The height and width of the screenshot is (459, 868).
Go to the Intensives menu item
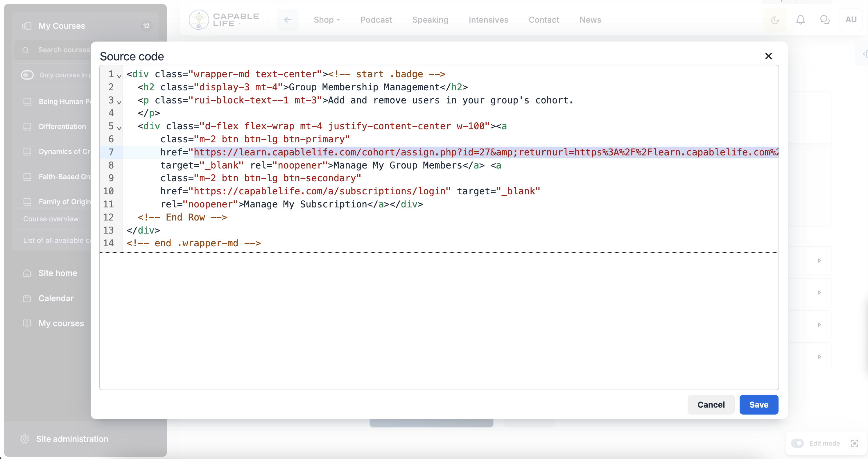[488, 20]
